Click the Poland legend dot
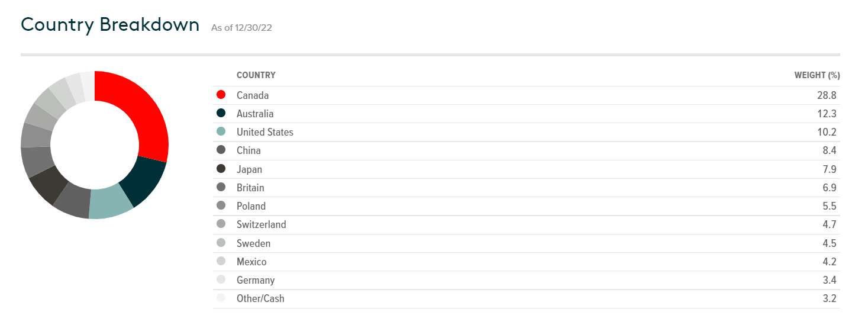 click(x=221, y=205)
